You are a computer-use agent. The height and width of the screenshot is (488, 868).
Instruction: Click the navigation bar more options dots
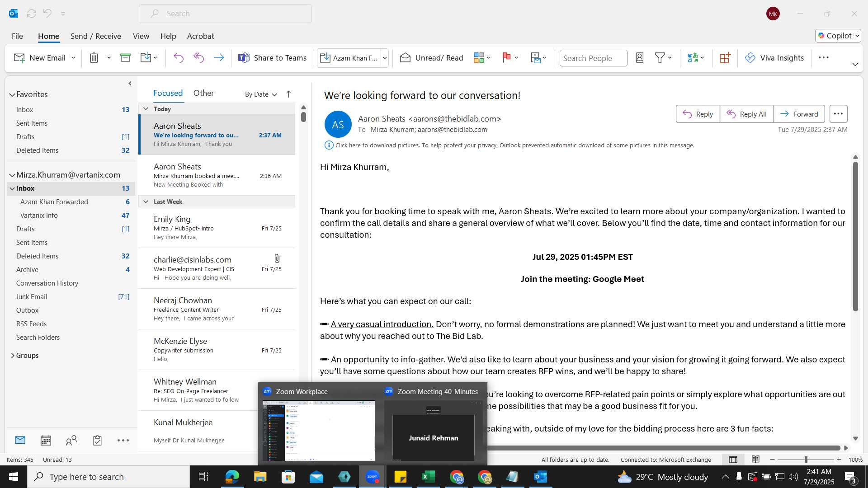(123, 440)
